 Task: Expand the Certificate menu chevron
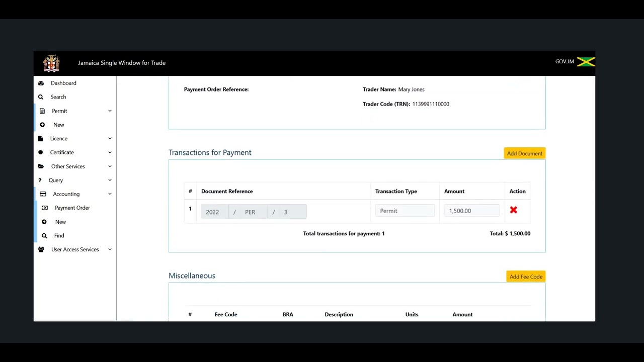(110, 152)
